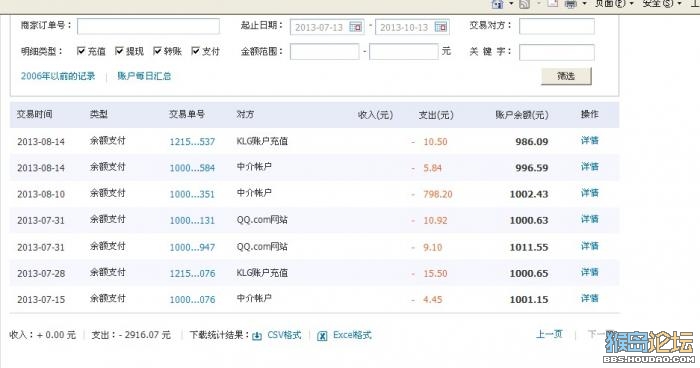View 详情 for the 798.20 payment row
This screenshot has width=700, height=368.
coord(590,193)
